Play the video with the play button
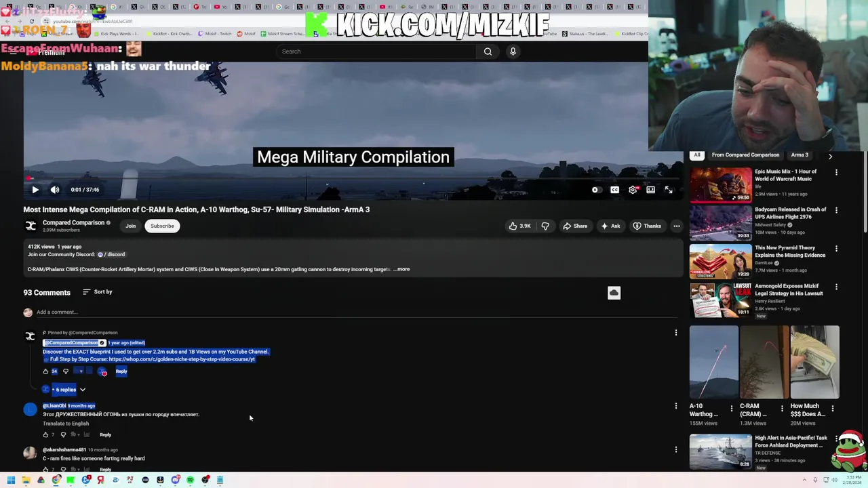 [35, 190]
